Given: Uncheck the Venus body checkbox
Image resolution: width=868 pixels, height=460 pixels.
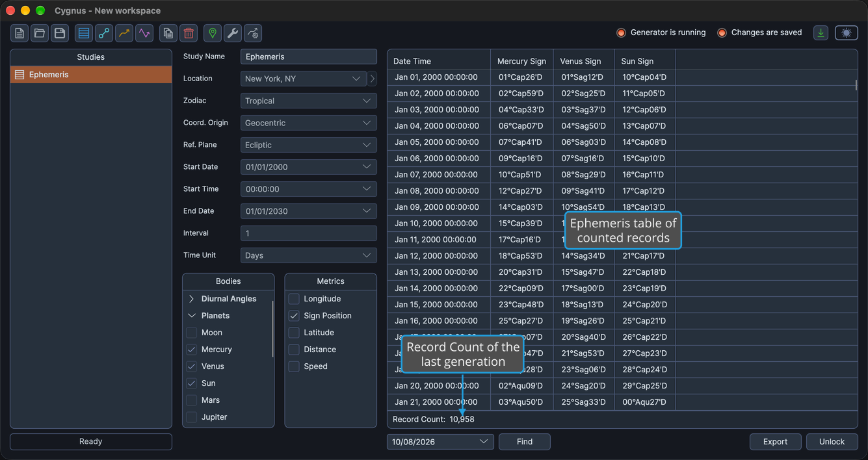Looking at the screenshot, I should [192, 366].
